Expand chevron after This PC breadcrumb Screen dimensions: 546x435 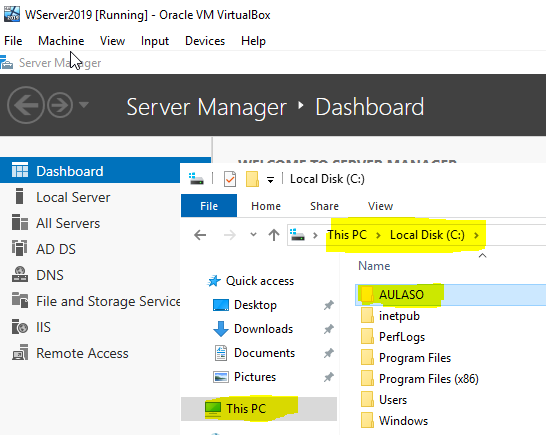click(x=378, y=235)
